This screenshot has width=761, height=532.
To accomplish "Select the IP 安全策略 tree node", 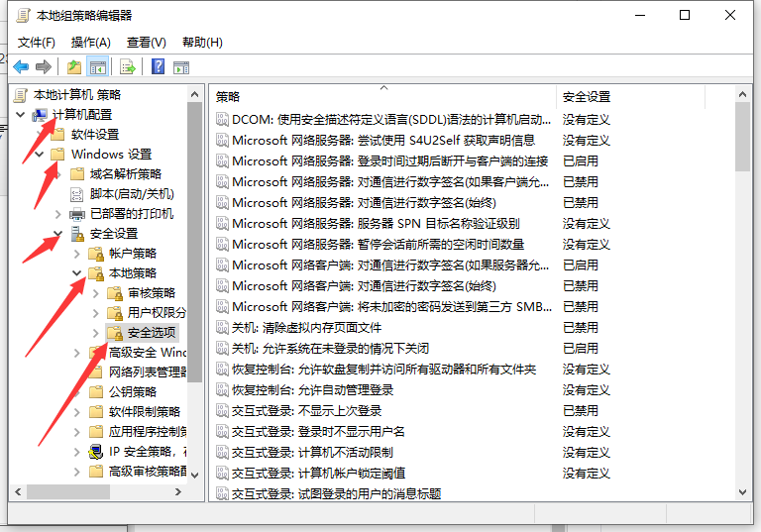I will pos(147,451).
